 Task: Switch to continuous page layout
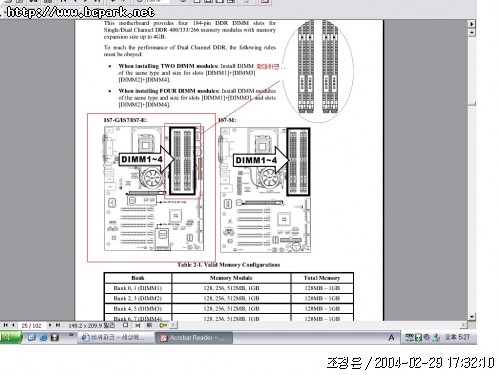[x=137, y=325]
